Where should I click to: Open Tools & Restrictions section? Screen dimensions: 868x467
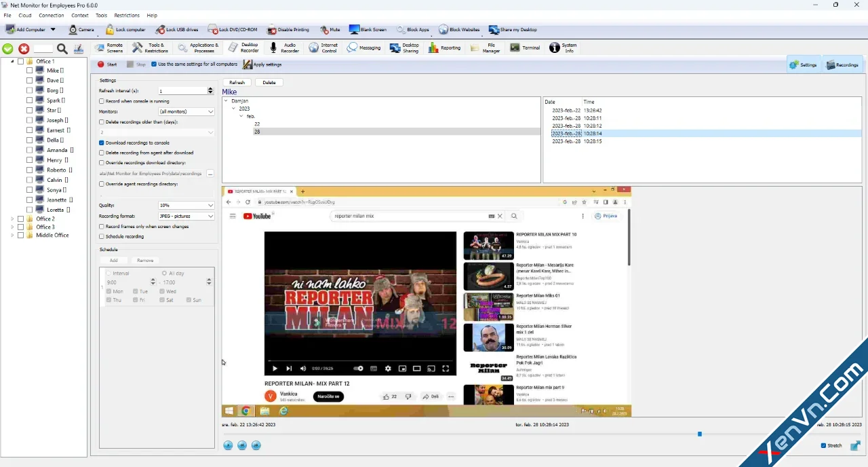(x=150, y=48)
